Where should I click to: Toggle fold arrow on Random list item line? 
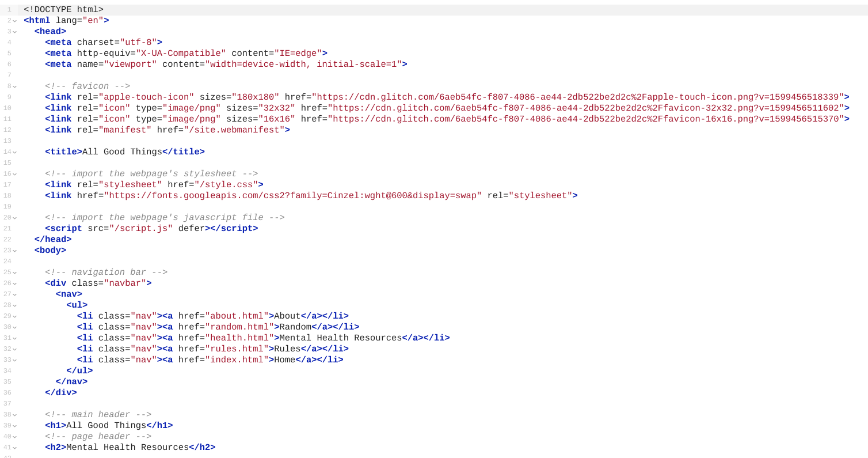tap(15, 327)
